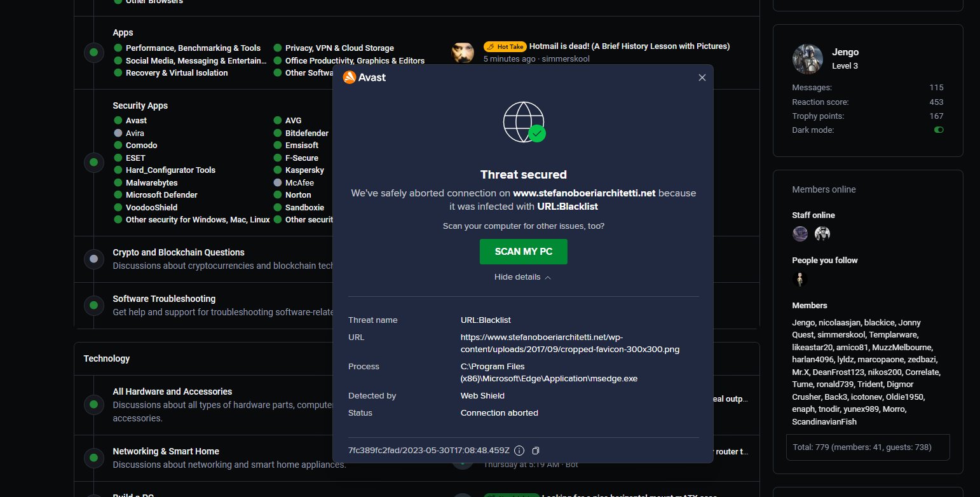Open Office Productivity, Graphics & Editors sub-forum
Viewport: 980px width, 497px height.
coord(355,61)
